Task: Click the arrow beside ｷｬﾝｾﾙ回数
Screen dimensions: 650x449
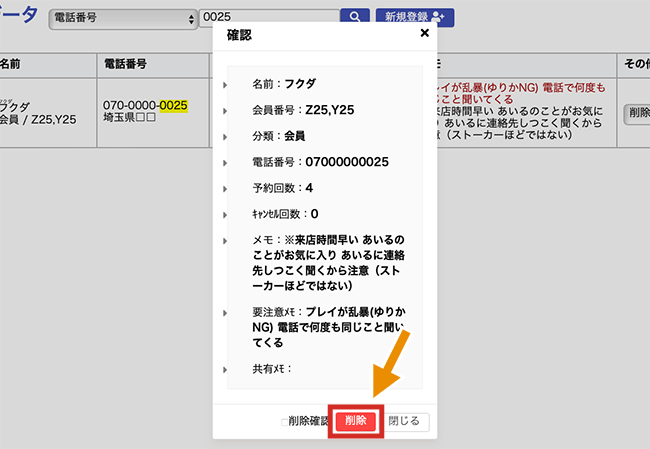Action: (x=225, y=214)
